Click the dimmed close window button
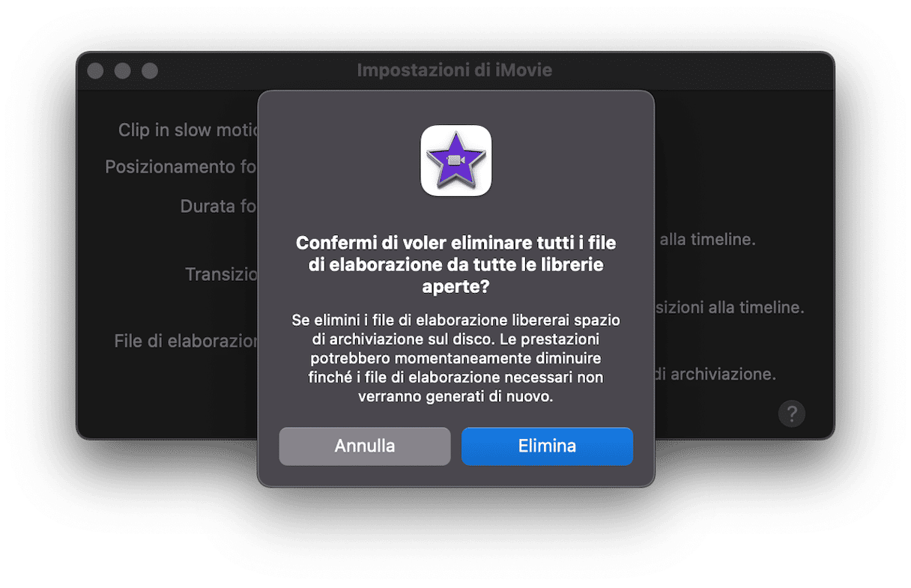Screen dimensions: 911x588 [95, 71]
